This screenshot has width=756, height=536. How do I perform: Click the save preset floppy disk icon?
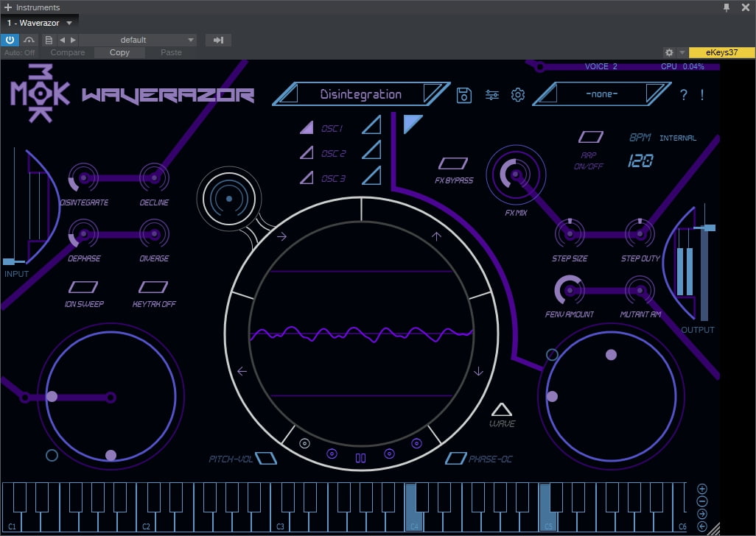463,95
